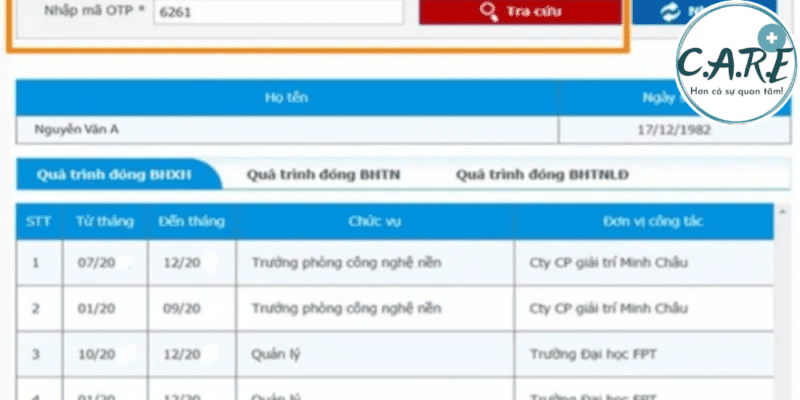Click row 1 start month 07/20
Screen dimensions: 800x400
(x=96, y=263)
